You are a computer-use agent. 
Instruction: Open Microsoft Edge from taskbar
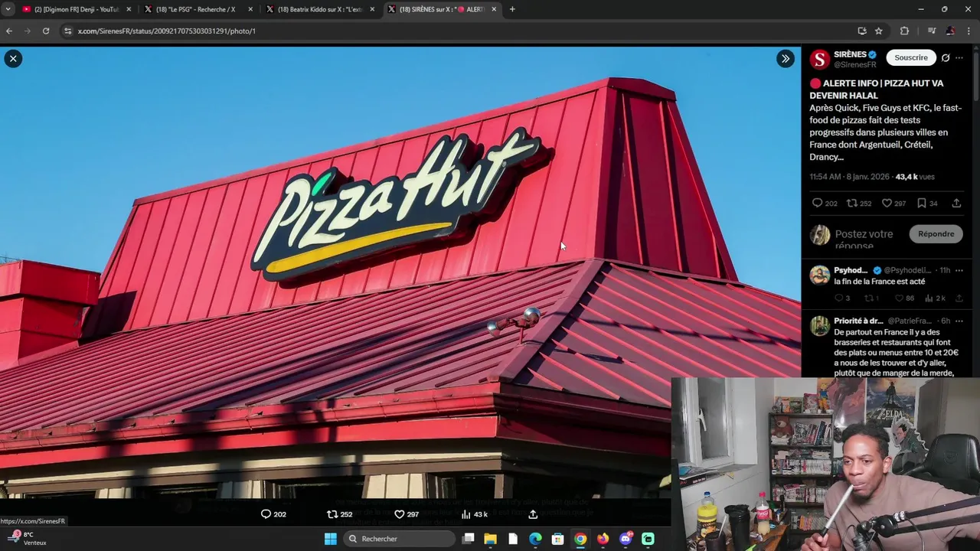pos(535,539)
